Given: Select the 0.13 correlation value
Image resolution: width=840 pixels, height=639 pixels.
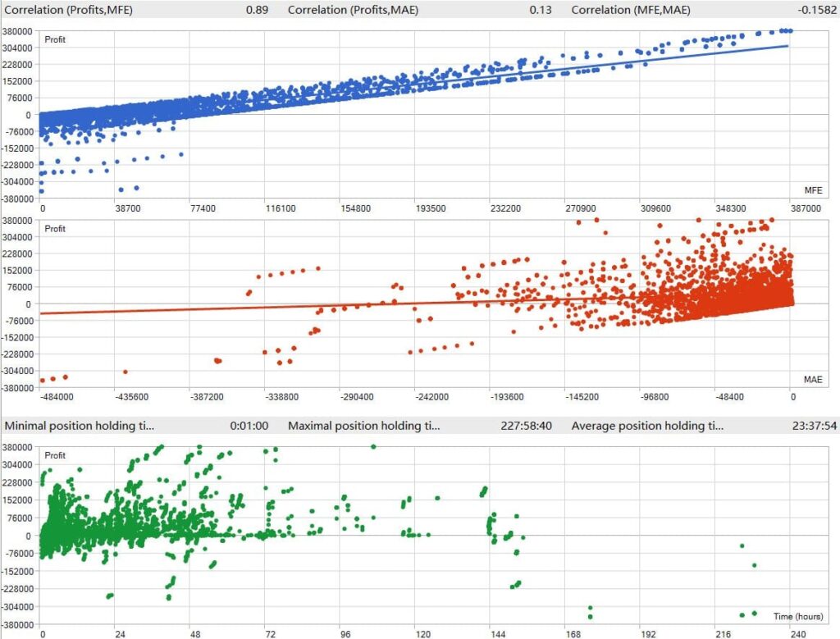Looking at the screenshot, I should coord(539,10).
